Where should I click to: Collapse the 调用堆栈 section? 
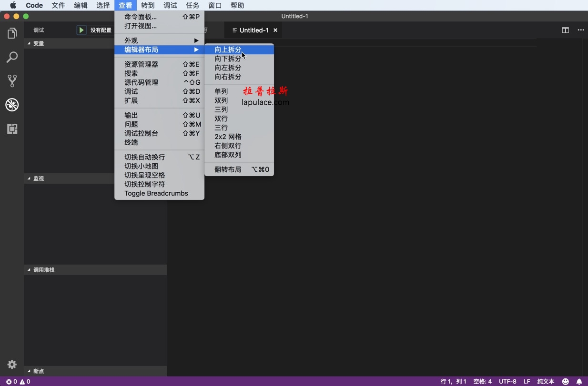pos(95,270)
